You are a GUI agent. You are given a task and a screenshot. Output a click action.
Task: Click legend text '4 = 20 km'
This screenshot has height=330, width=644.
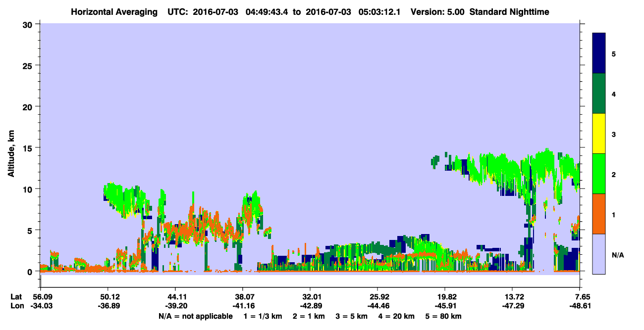tap(397, 316)
